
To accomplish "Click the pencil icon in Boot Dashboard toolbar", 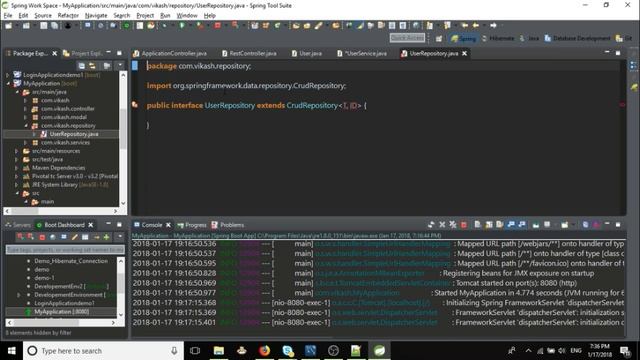I will point(74,237).
